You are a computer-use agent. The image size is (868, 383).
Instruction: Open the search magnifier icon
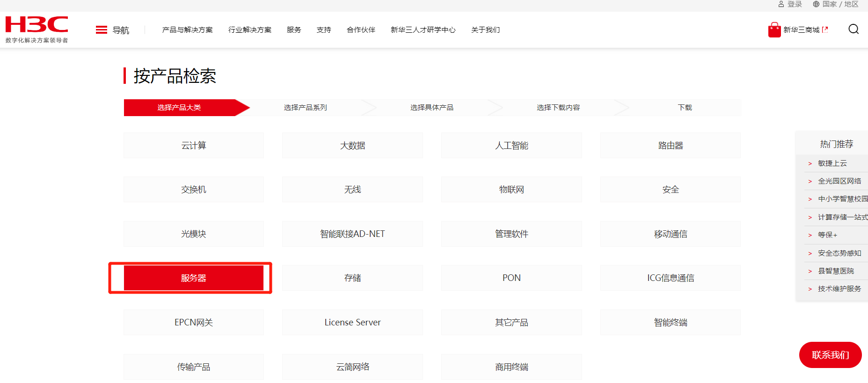pos(853,29)
